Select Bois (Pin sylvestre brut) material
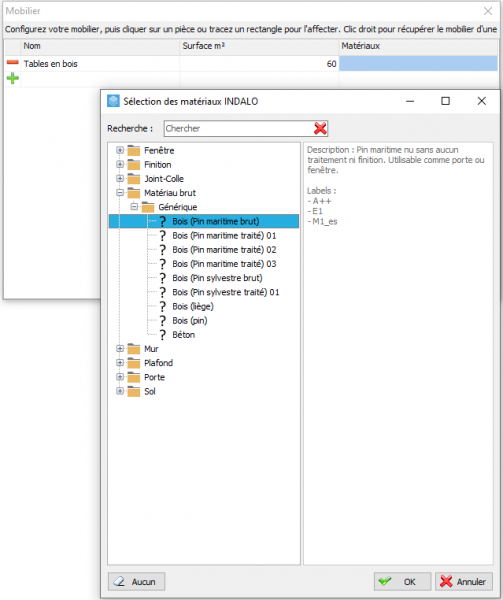The width and height of the screenshot is (503, 600). [x=217, y=278]
